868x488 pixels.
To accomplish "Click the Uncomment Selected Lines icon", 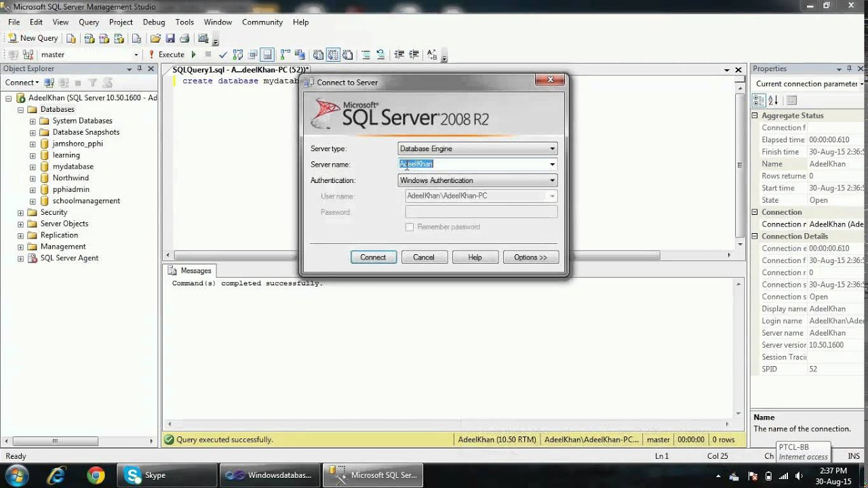I will pyautogui.click(x=380, y=54).
